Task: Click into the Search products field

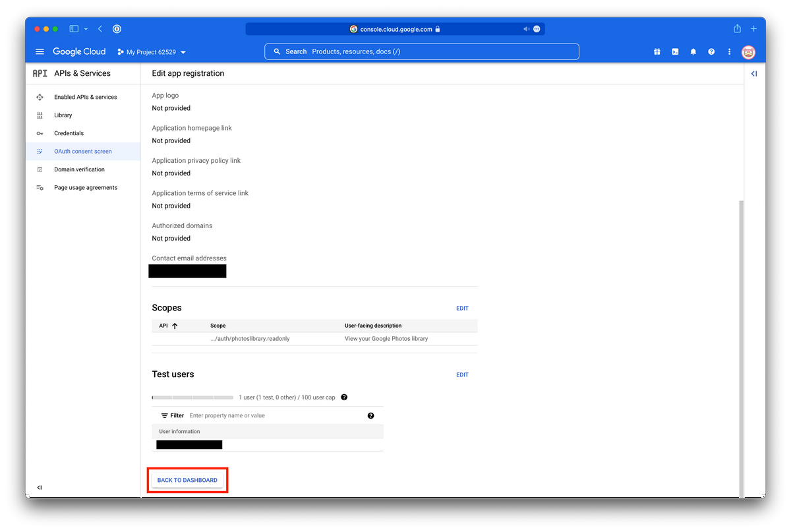Action: pyautogui.click(x=422, y=51)
